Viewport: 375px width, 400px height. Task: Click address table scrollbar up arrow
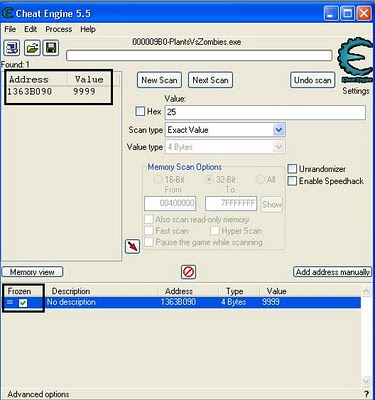(x=366, y=292)
